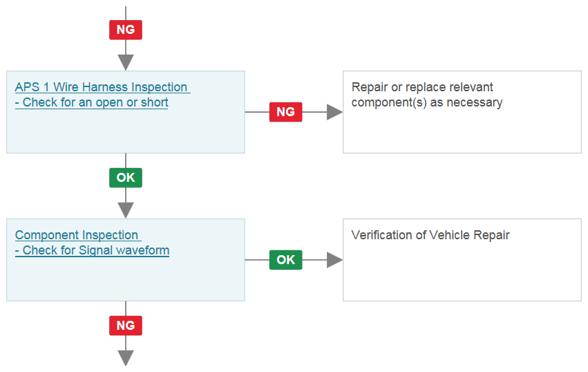
Task: Click arrowhead pointing to the Verification of Vehicle Repair box
Action: pos(334,260)
